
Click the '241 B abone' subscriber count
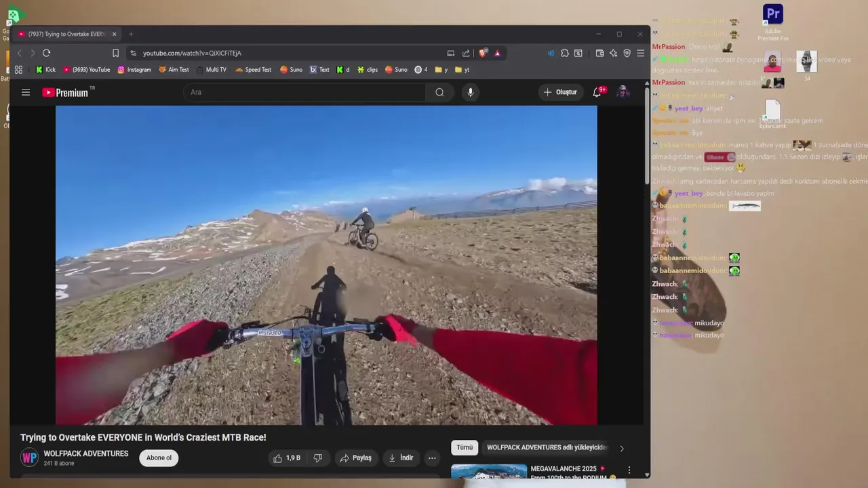60,464
